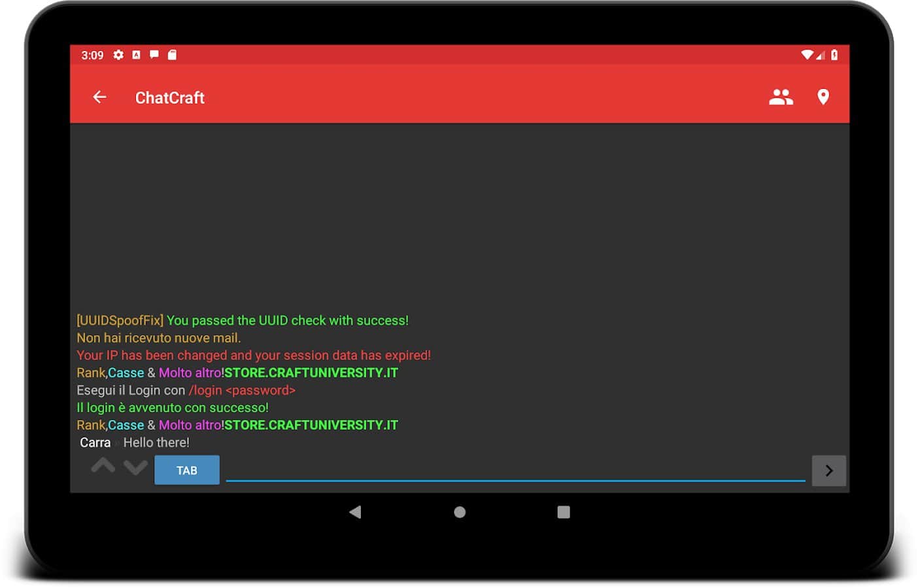Image resolution: width=918 pixels, height=588 pixels.
Task: Tap the battery icon in status bar
Action: pyautogui.click(x=834, y=55)
